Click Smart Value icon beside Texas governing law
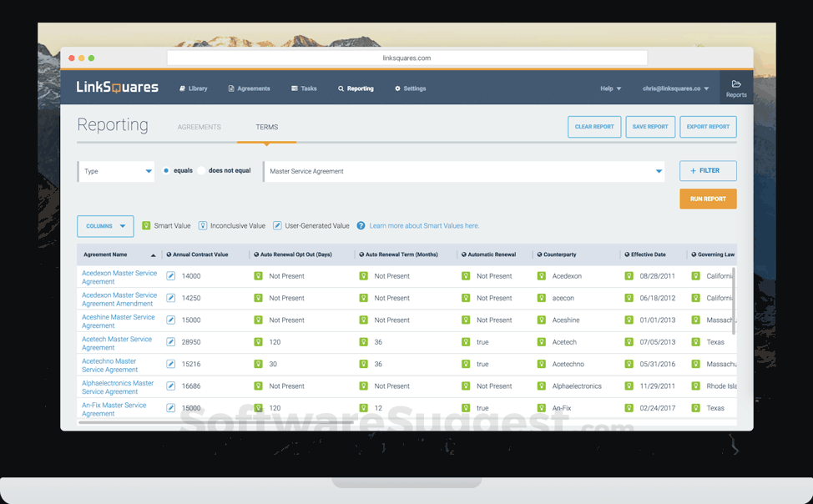Image resolution: width=813 pixels, height=504 pixels. coord(695,342)
